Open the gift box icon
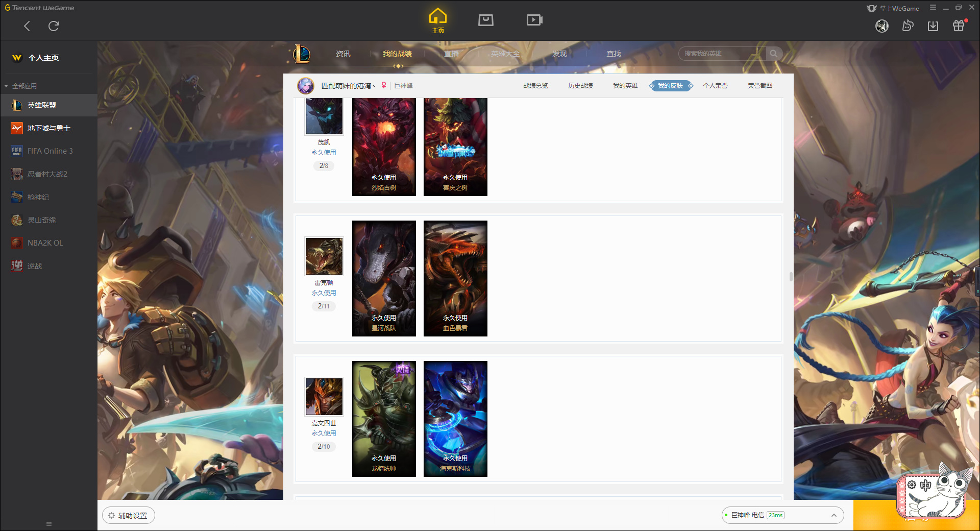 pyautogui.click(x=959, y=26)
